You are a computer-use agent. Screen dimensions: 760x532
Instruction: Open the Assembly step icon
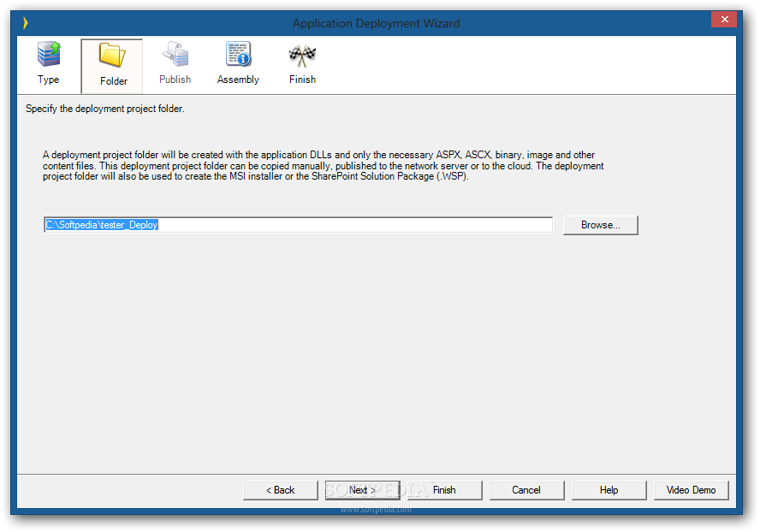[x=238, y=54]
